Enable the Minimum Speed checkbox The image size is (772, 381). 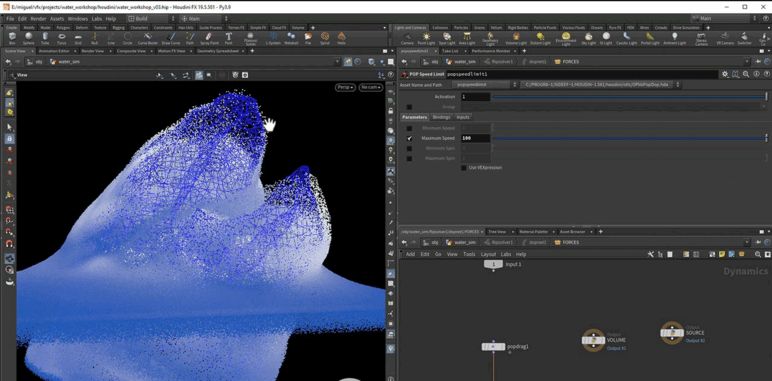[409, 128]
